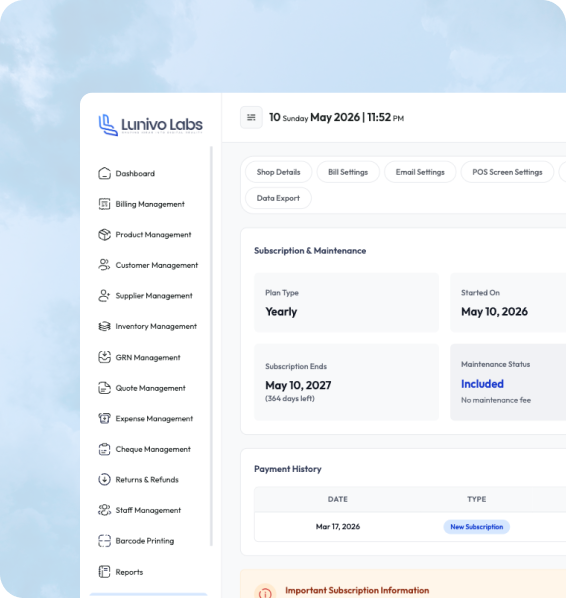Go to Quote Management label
Image resolution: width=566 pixels, height=598 pixels.
(x=151, y=388)
